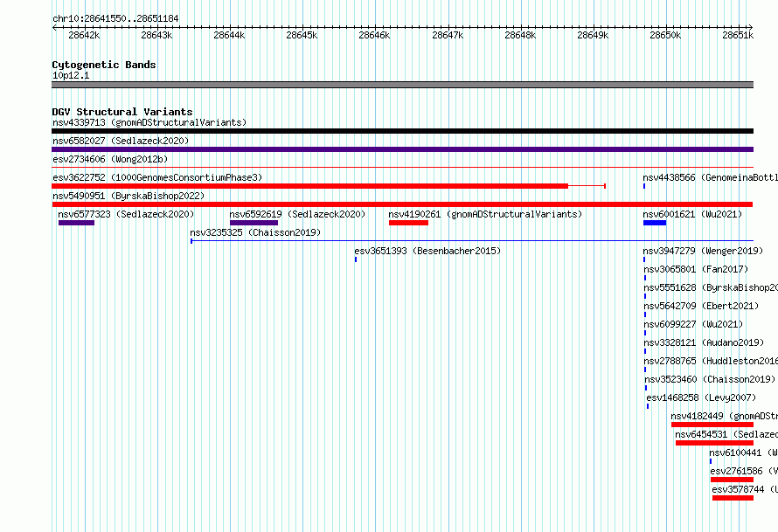
Task: Select the purple nsv6577323 variant bar
Action: pos(76,223)
